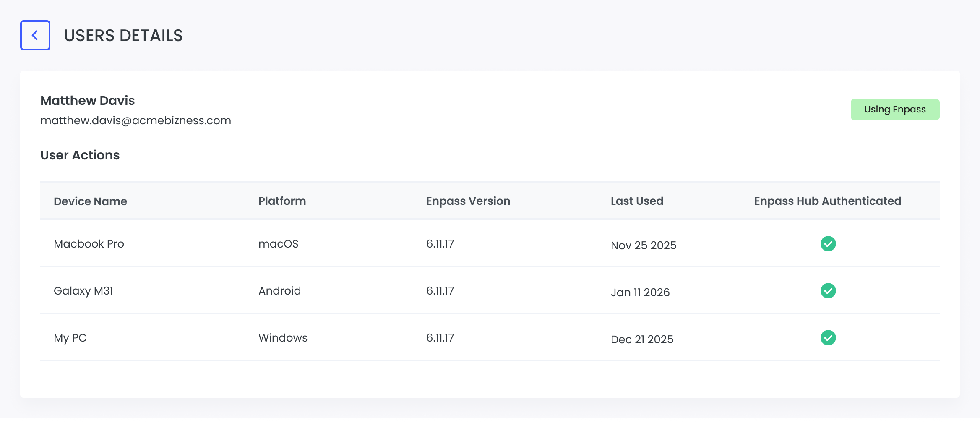Screen dimensions: 980x423
Task: Click the matthew.davis@acmebizness.com email address
Action: coord(136,120)
